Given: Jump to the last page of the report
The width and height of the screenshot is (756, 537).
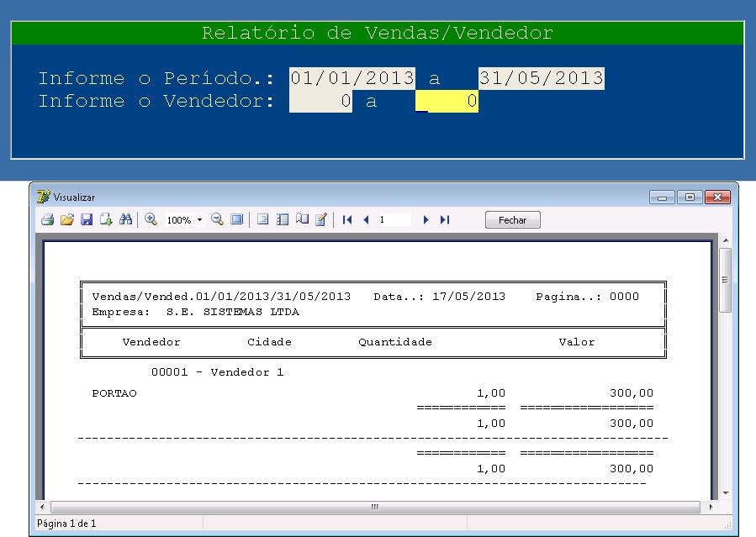Looking at the screenshot, I should [445, 219].
